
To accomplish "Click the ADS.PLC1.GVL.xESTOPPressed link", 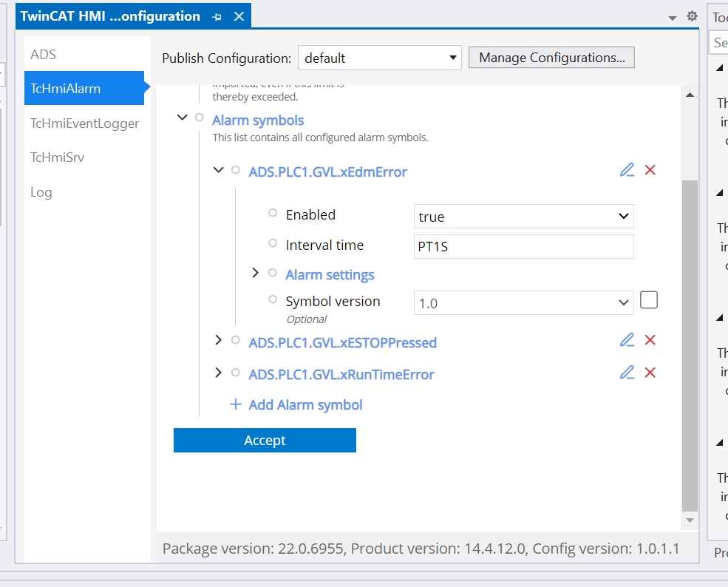I will tap(343, 343).
